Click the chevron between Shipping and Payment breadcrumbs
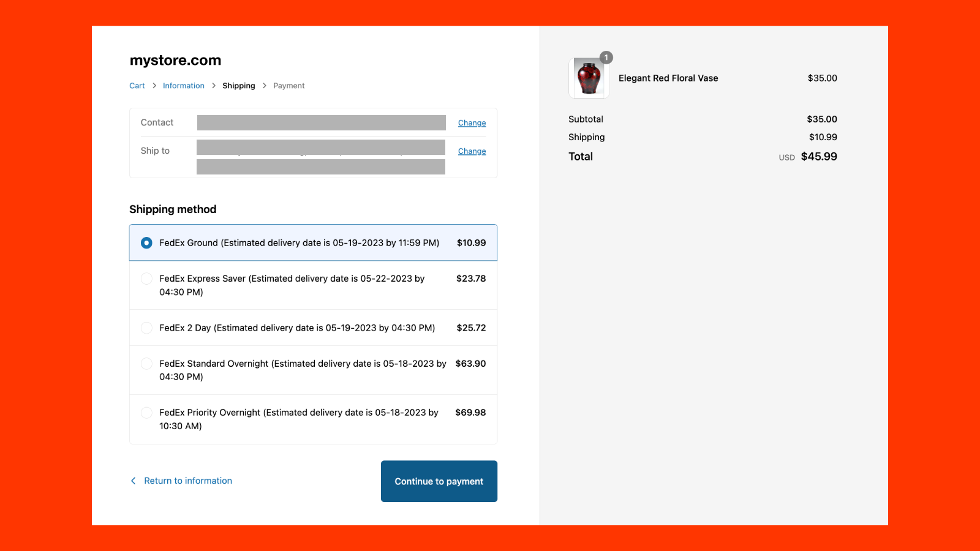This screenshot has height=551, width=980. [x=264, y=86]
